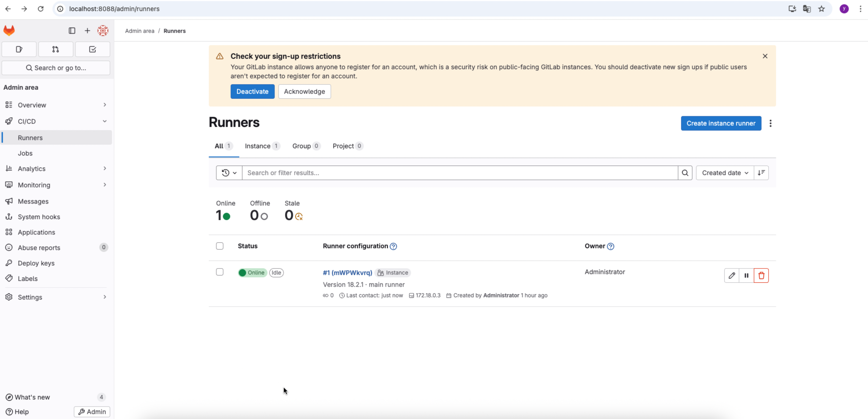Open runner help question mark icon
Image resolution: width=868 pixels, height=419 pixels.
point(393,246)
